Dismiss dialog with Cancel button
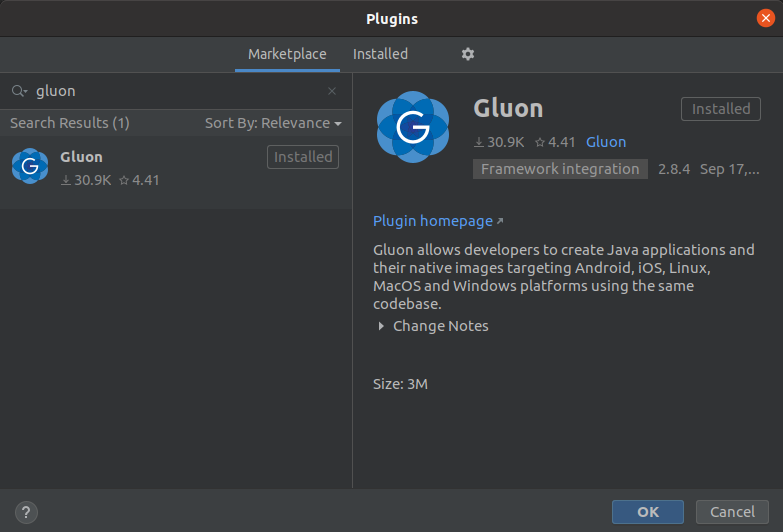 (x=732, y=512)
